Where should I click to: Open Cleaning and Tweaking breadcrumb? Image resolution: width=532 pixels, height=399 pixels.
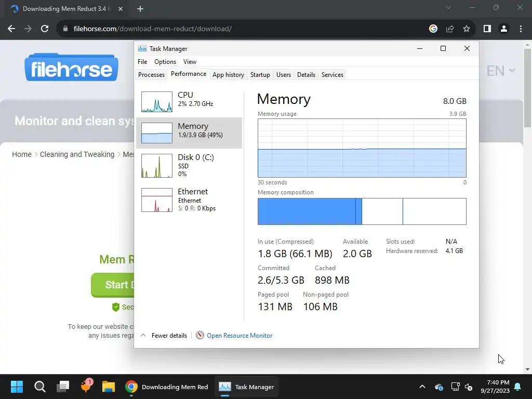click(77, 154)
